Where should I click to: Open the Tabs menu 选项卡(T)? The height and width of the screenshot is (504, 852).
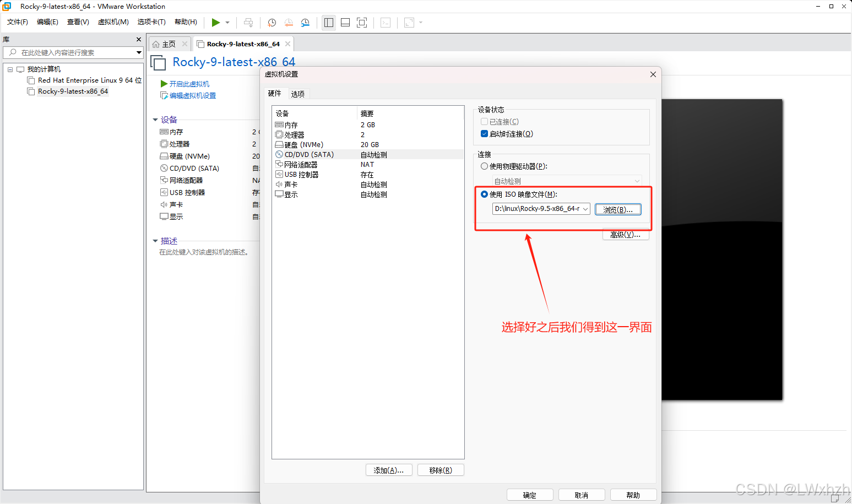(151, 22)
